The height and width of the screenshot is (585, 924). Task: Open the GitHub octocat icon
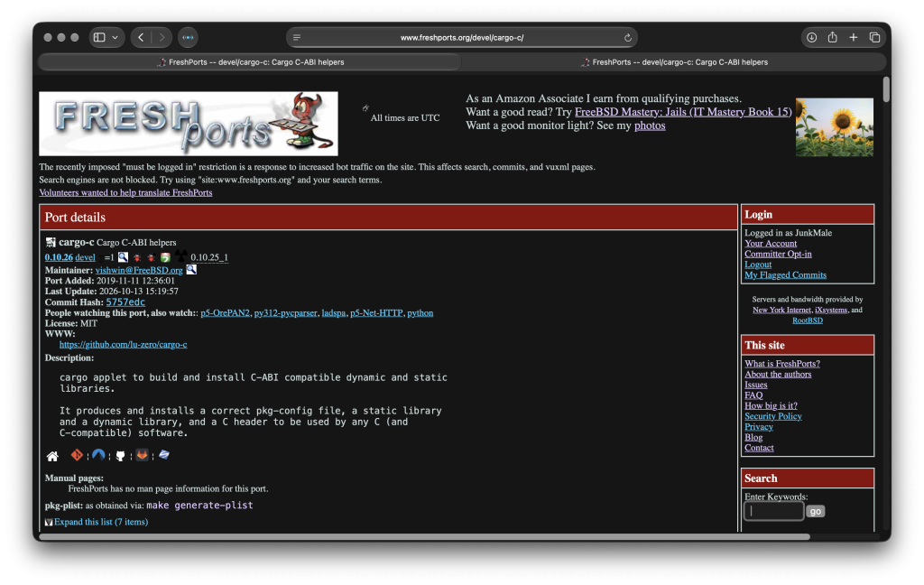tap(120, 456)
